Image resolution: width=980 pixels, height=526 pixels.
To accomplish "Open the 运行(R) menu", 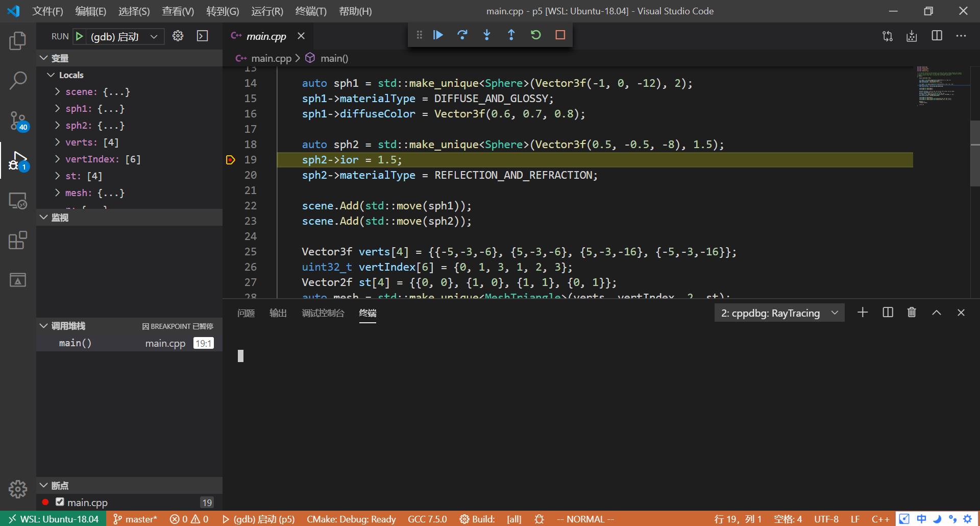I will click(267, 11).
